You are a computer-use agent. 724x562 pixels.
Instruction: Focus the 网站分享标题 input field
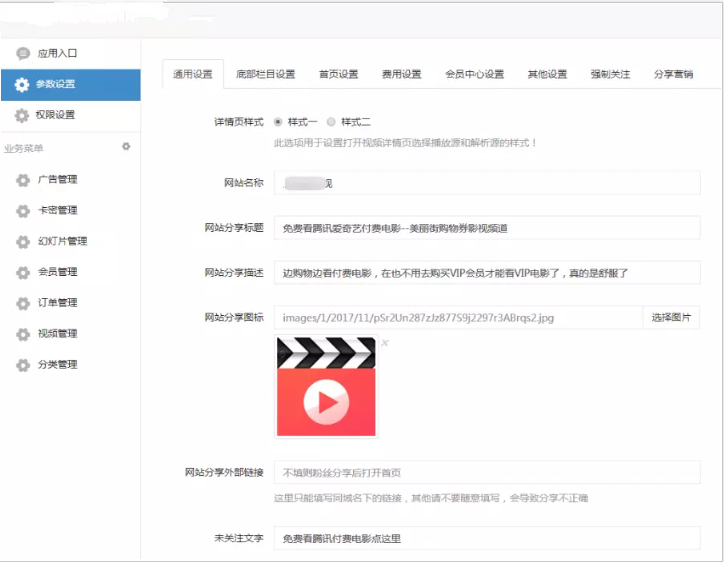point(487,228)
